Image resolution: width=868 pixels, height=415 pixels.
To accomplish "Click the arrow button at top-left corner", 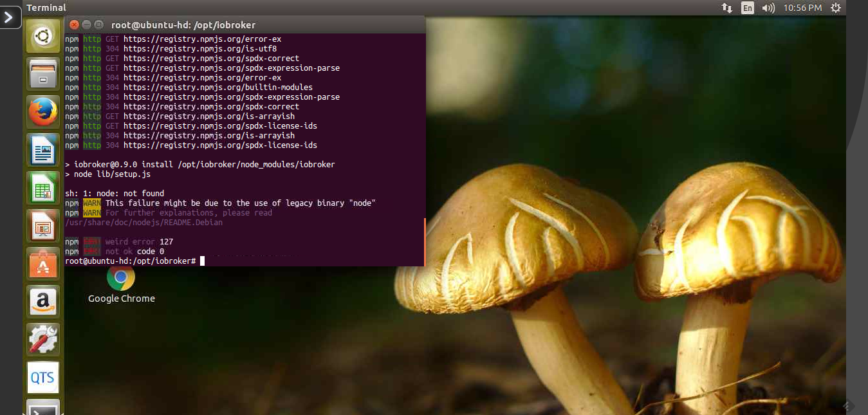I will pos(10,17).
